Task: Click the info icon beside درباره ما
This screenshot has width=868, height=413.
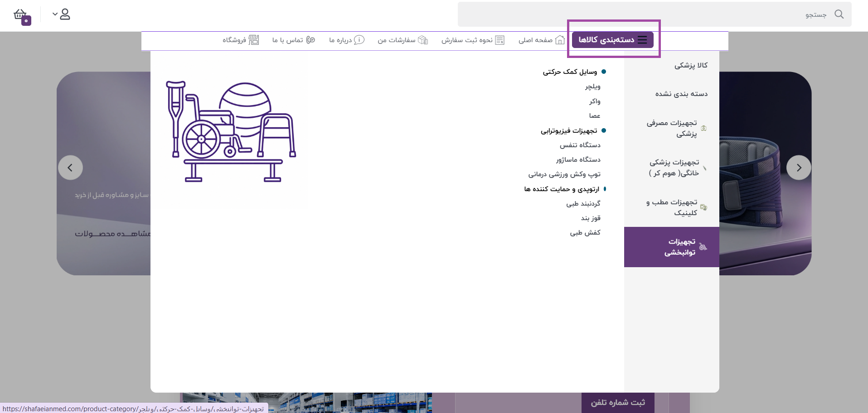Action: (x=359, y=40)
